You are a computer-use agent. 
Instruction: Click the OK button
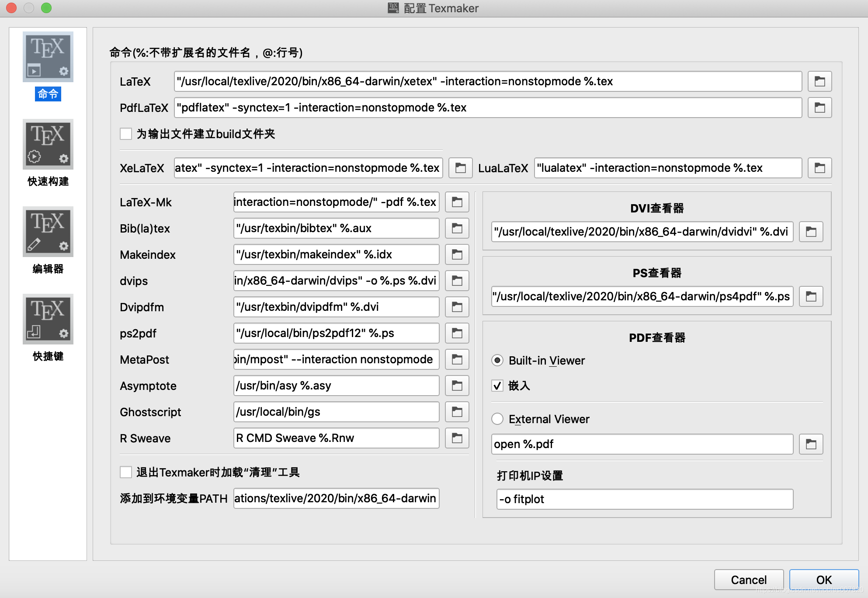click(824, 580)
